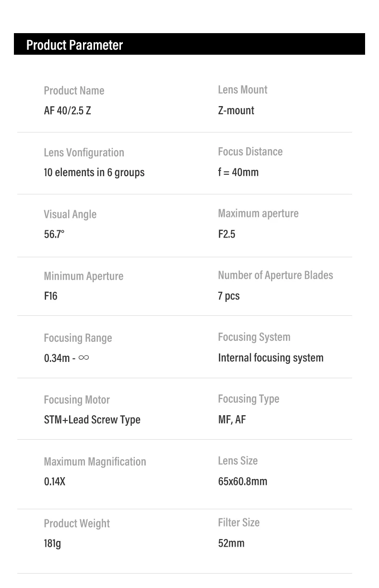Select the 10 elements in 6 groups text
The height and width of the screenshot is (588, 379).
pyautogui.click(x=94, y=172)
